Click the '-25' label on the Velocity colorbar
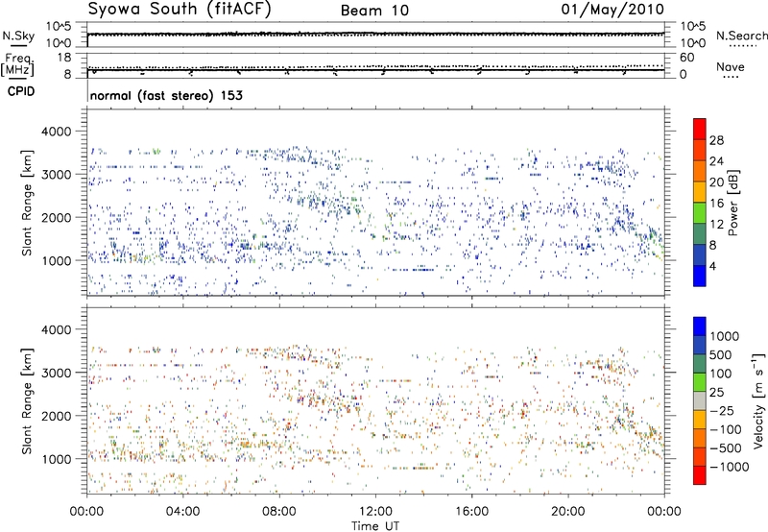Image resolution: width=768 pixels, height=532 pixels. tap(722, 410)
